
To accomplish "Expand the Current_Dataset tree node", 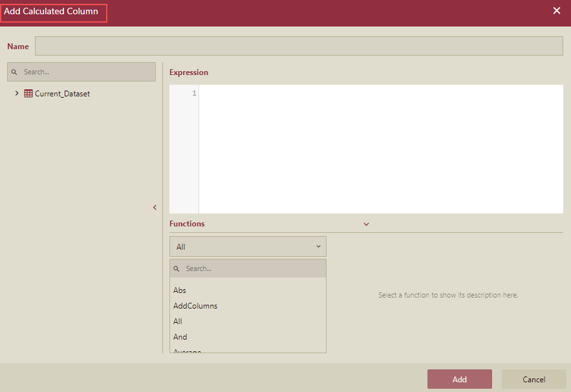I will [16, 93].
